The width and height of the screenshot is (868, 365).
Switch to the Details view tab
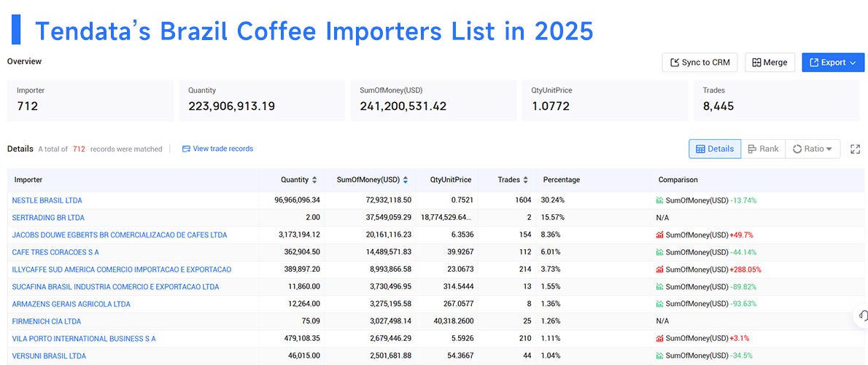(715, 149)
